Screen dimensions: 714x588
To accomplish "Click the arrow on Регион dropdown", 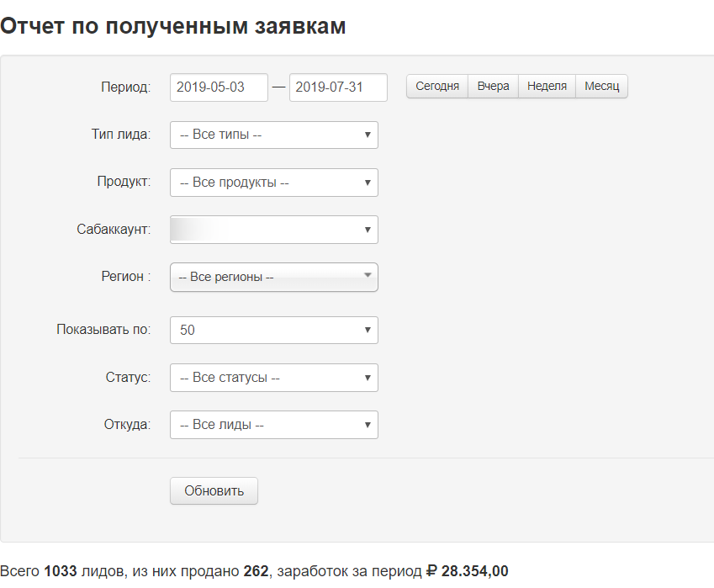I will click(x=368, y=274).
